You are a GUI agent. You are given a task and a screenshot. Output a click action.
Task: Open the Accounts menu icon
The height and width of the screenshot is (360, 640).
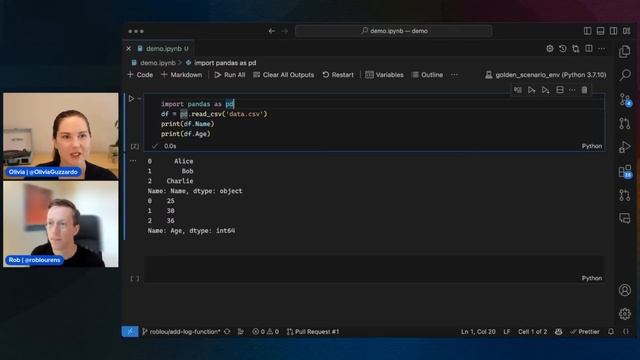point(624,290)
